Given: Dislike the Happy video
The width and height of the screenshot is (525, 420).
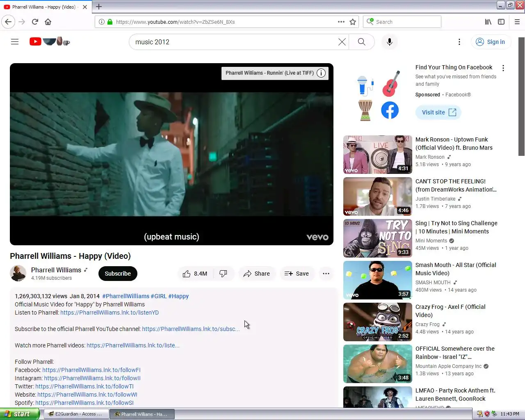Looking at the screenshot, I should (224, 274).
